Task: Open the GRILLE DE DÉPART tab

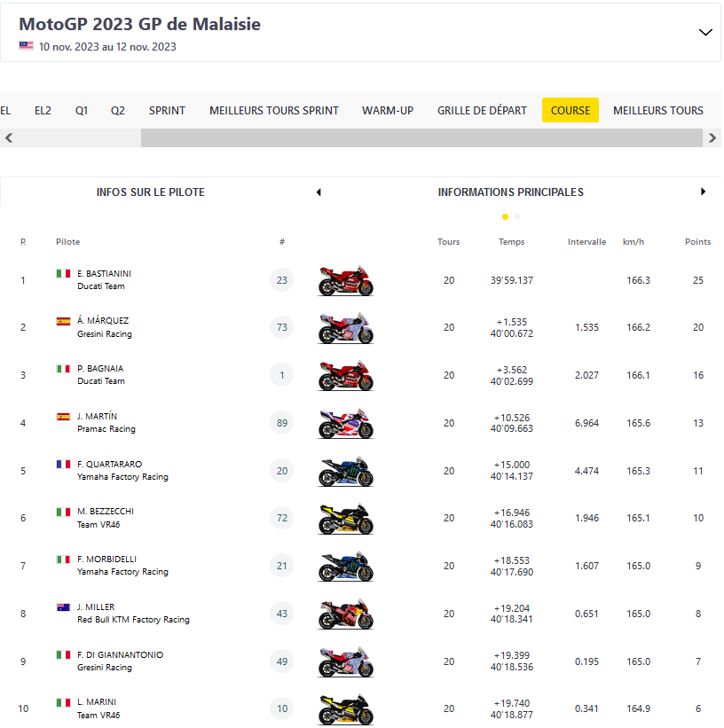Action: coord(482,111)
